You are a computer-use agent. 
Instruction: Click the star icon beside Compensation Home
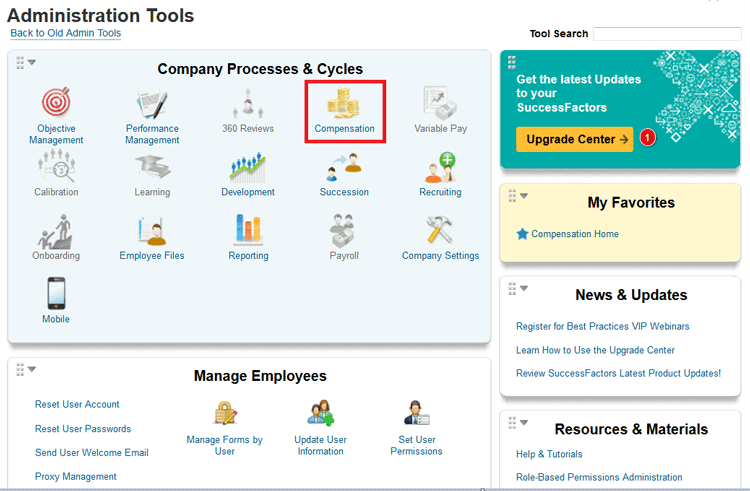522,234
